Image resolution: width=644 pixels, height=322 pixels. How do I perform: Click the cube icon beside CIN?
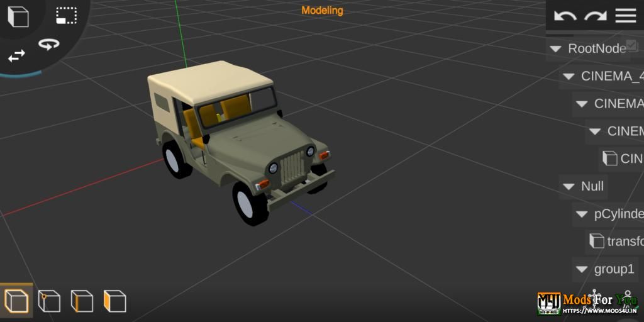point(609,158)
